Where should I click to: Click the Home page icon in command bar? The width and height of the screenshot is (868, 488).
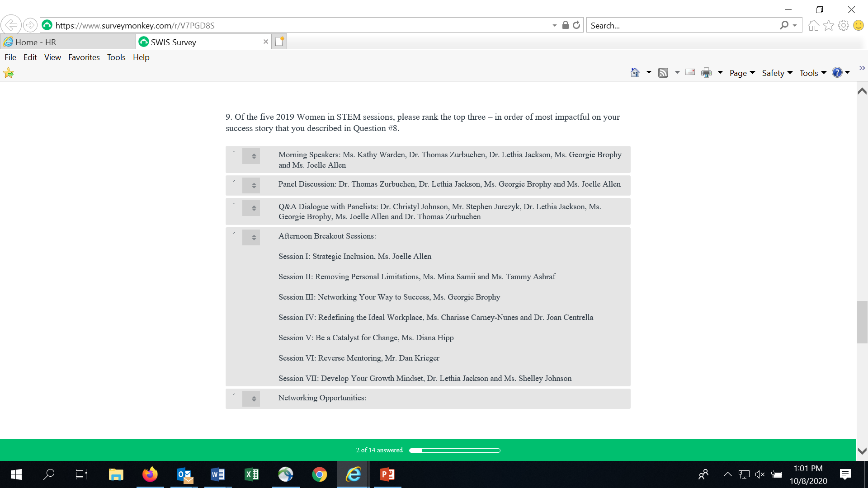point(635,73)
